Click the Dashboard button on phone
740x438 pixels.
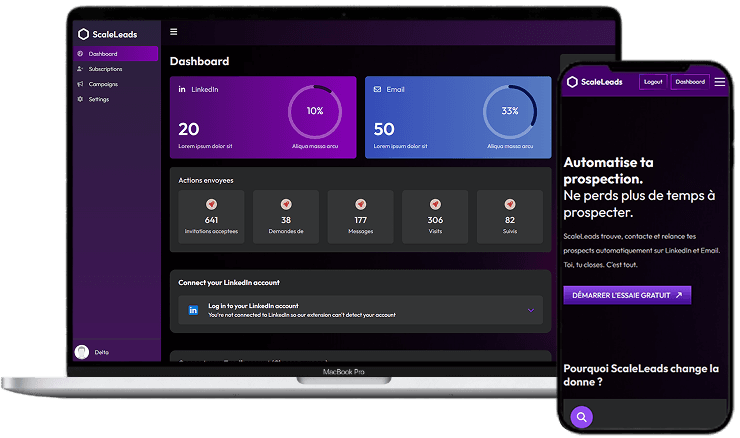click(x=690, y=82)
